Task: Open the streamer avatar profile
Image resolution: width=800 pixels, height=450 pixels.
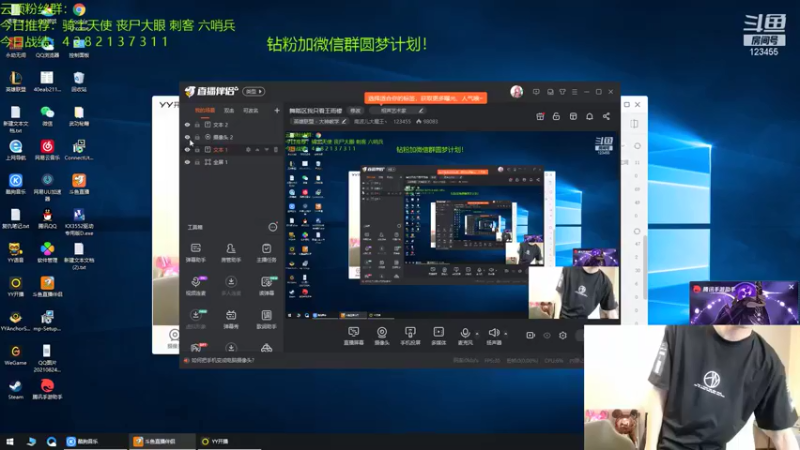Action: click(x=516, y=92)
